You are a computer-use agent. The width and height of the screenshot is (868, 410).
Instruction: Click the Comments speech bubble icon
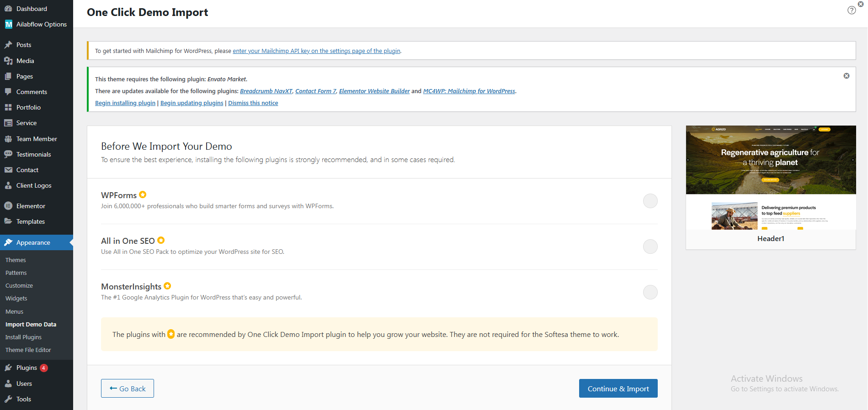tap(8, 92)
